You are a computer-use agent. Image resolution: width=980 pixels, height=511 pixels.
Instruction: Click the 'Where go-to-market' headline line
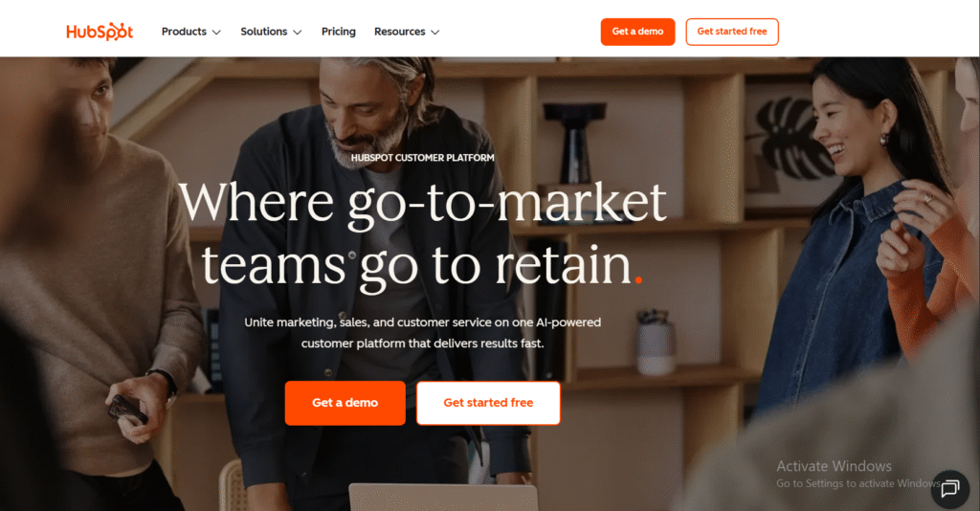point(422,203)
